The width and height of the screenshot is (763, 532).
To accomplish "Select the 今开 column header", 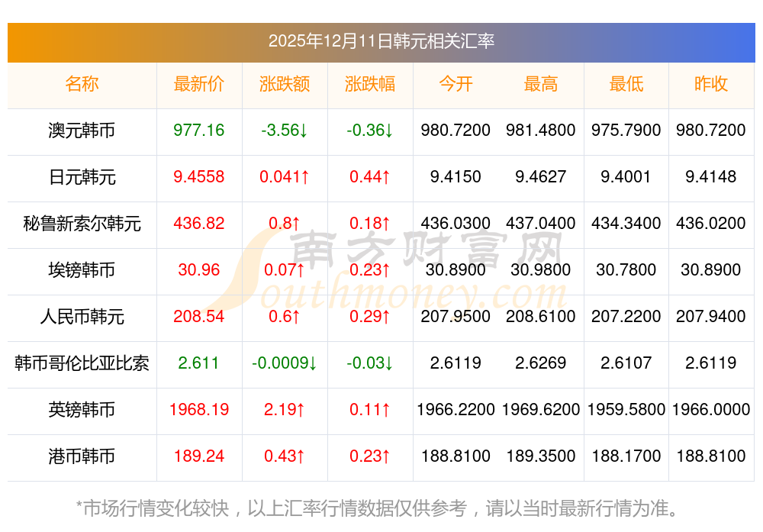I will pos(456,84).
